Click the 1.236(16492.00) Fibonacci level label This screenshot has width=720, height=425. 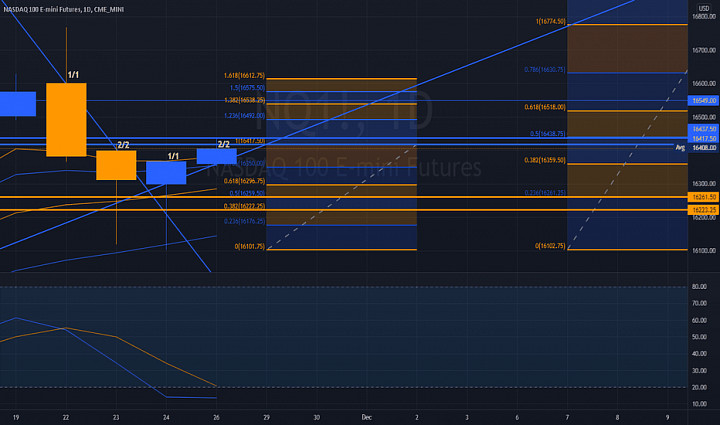(x=244, y=116)
